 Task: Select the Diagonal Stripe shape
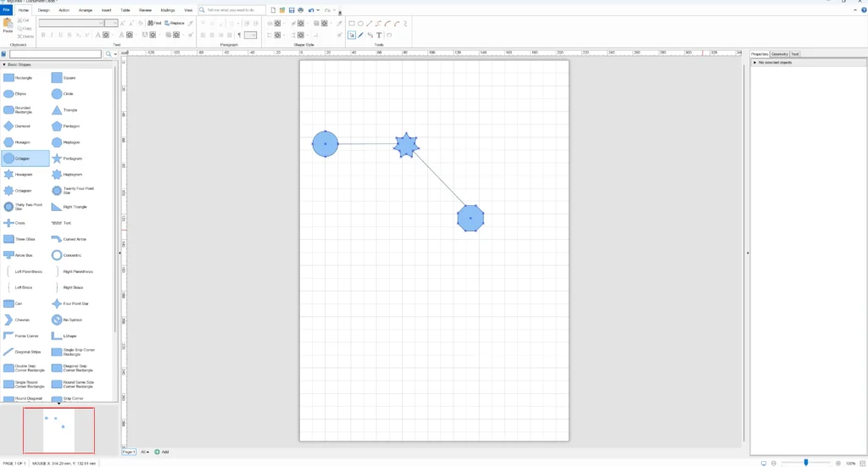tap(22, 352)
